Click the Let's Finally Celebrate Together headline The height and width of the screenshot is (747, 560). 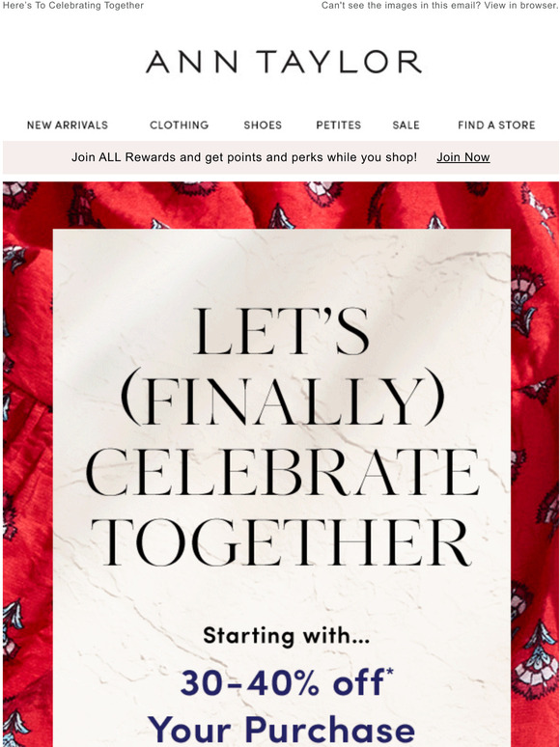coord(282,436)
